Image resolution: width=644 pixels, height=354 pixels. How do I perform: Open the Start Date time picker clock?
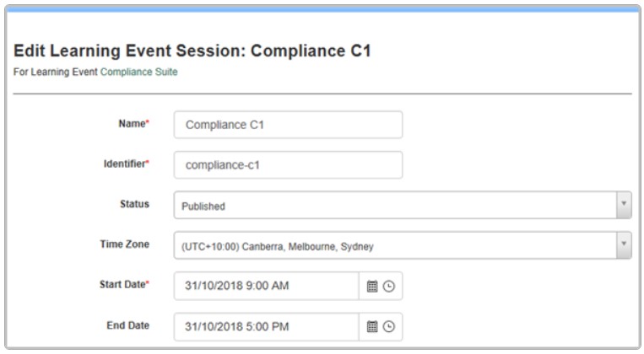pyautogui.click(x=388, y=286)
